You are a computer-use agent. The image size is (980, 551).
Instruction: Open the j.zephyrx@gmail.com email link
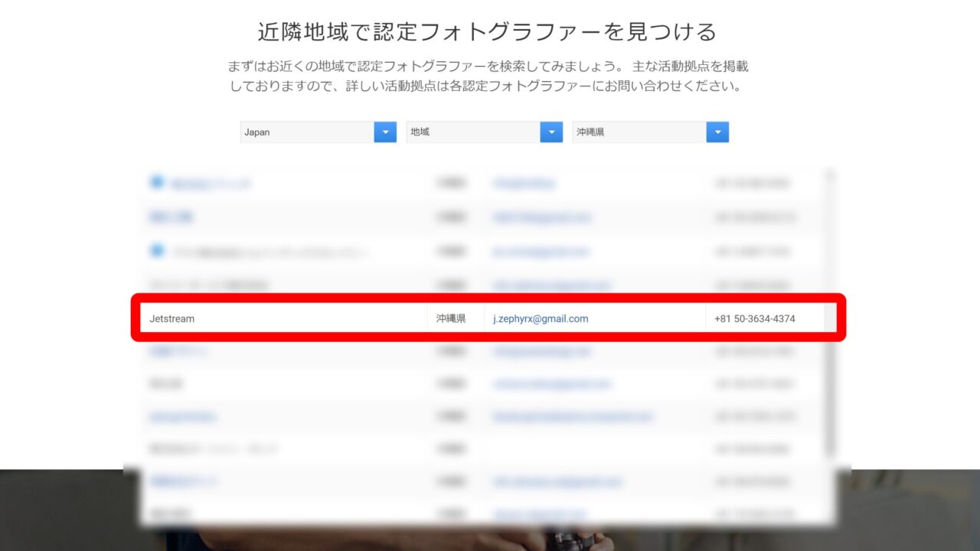(x=541, y=318)
